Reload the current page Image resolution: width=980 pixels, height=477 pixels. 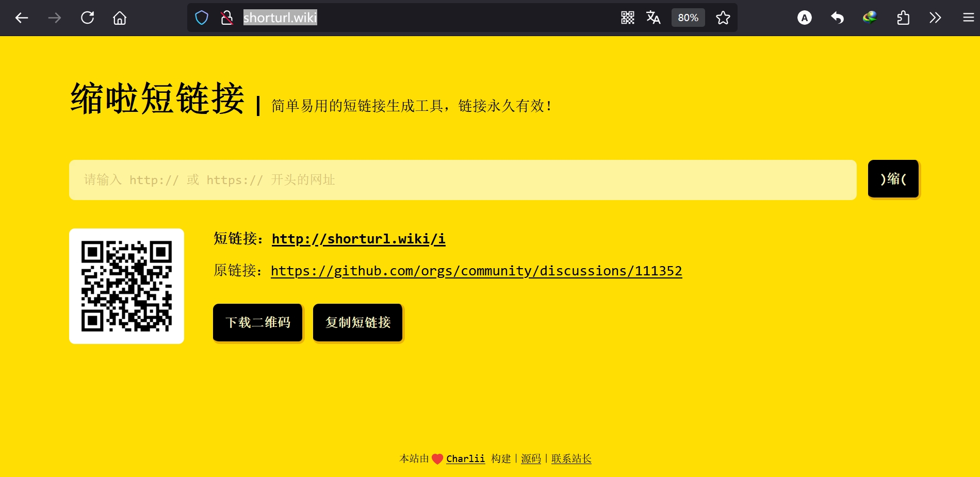coord(88,18)
